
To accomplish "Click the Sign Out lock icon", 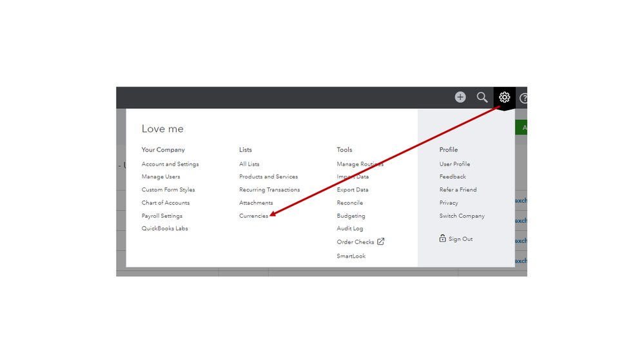I will [442, 238].
